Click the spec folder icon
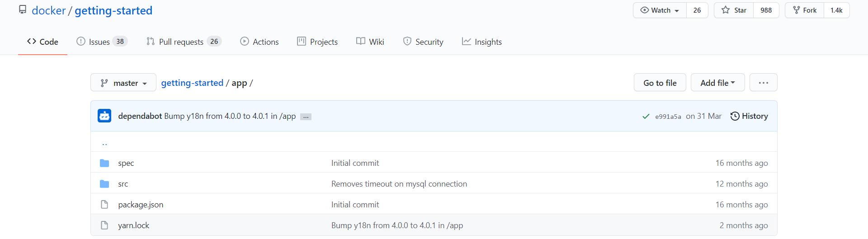This screenshot has height=239, width=868. (104, 163)
